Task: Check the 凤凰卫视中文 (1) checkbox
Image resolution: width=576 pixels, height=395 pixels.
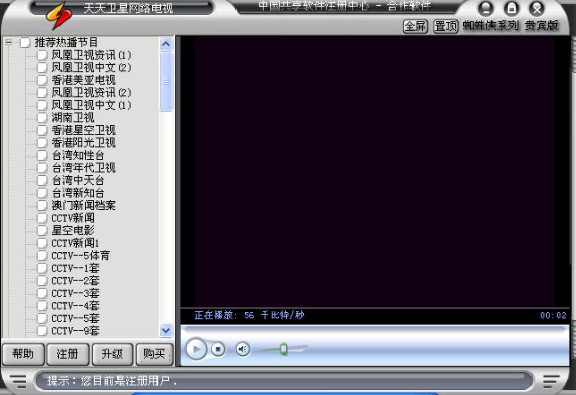Action: click(42, 105)
